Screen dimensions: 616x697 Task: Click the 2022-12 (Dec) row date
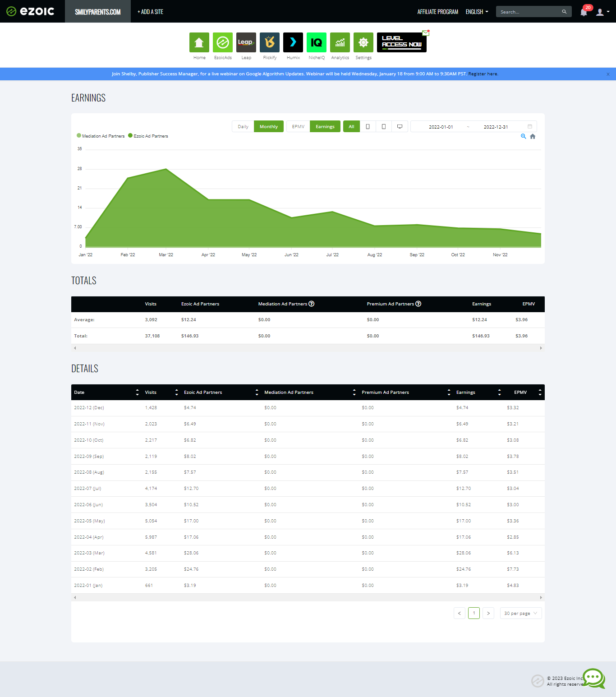(89, 408)
